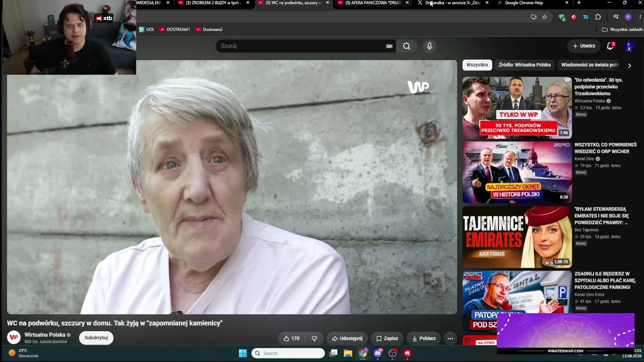Viewport: 644px width, 362px height.
Task: Open Chrome from the taskbar
Action: pos(363,353)
